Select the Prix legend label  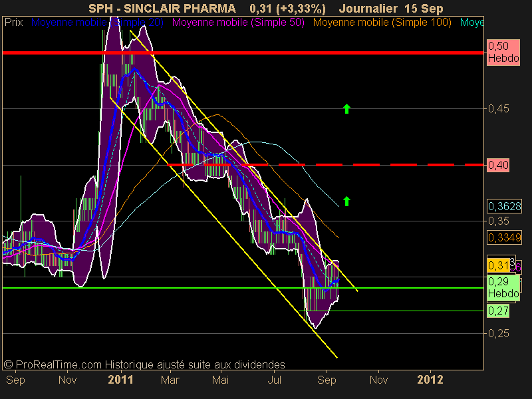pyautogui.click(x=13, y=23)
